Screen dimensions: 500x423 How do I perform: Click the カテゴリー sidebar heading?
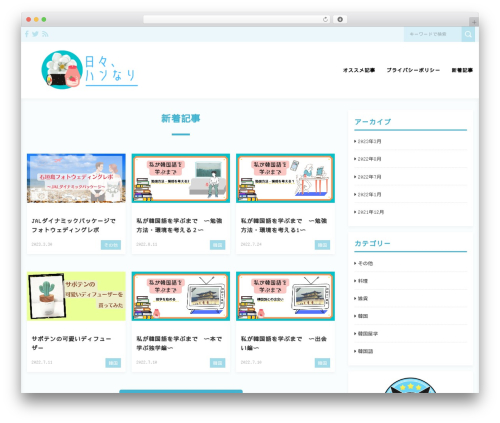[x=372, y=244]
